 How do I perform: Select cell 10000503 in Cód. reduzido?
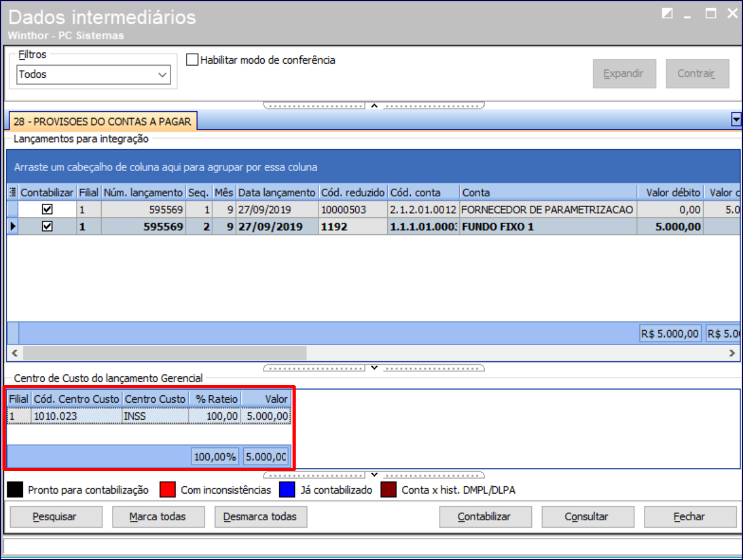[x=353, y=209]
